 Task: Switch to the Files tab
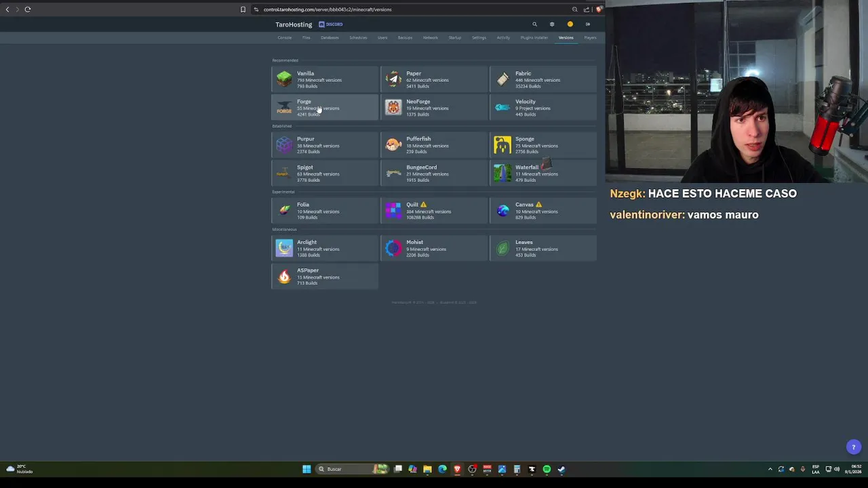[x=306, y=38]
